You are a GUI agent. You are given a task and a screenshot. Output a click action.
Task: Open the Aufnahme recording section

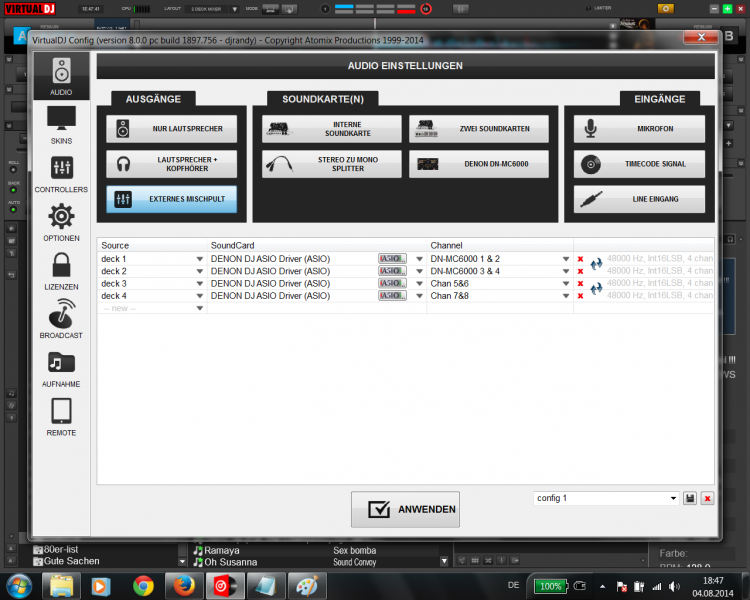pos(61,369)
